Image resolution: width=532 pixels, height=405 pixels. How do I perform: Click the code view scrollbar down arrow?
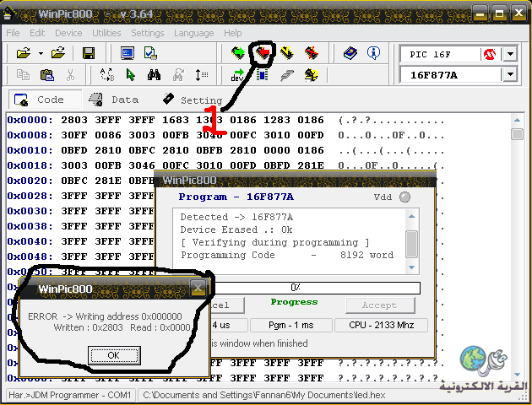pos(517,375)
